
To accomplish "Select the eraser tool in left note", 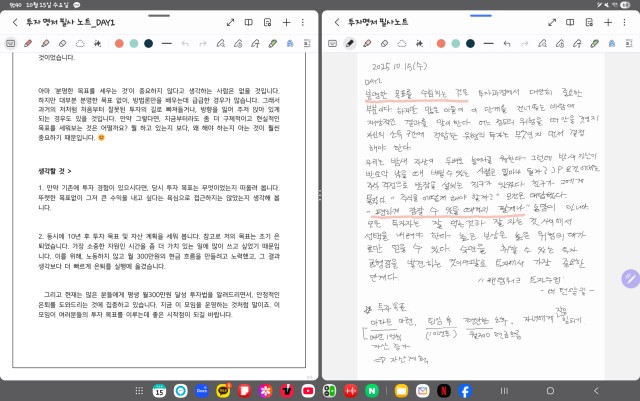I will 62,43.
